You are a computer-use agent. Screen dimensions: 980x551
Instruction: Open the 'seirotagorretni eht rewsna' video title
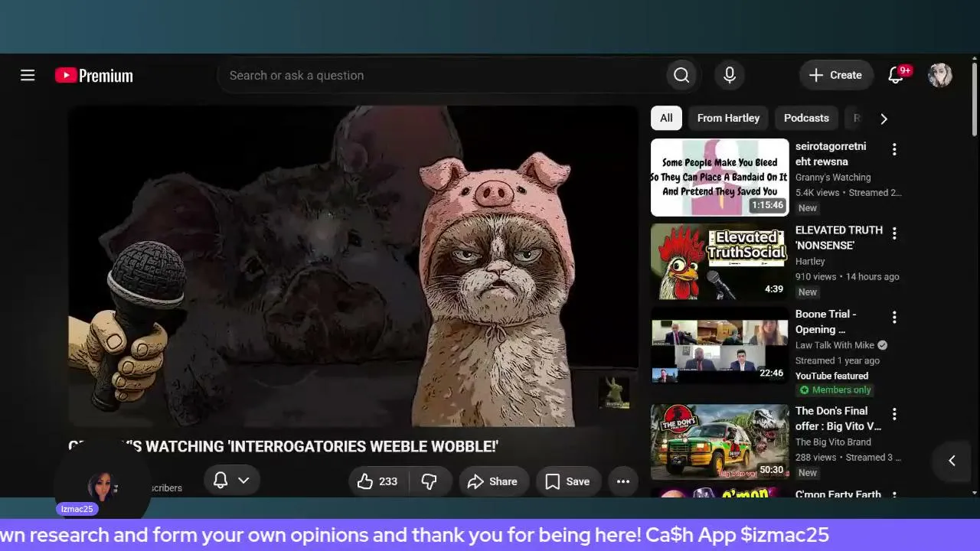(831, 154)
